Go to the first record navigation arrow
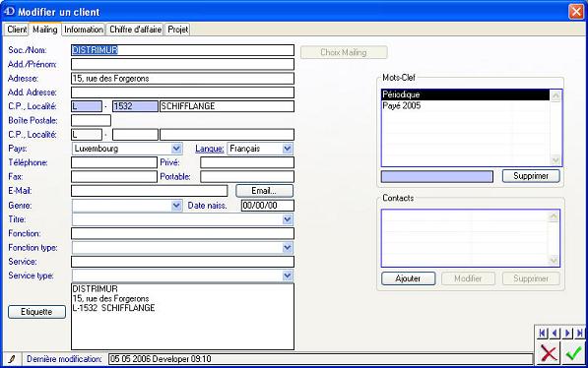The width and height of the screenshot is (588, 368). click(543, 334)
